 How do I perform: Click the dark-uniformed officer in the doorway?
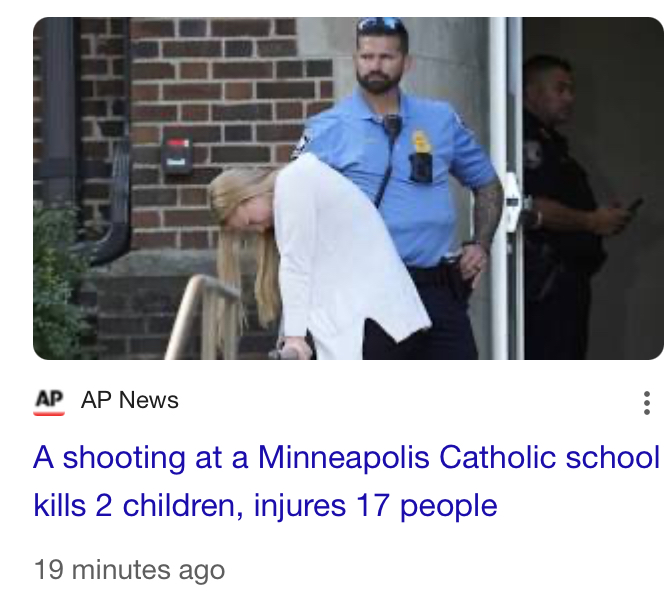[566, 206]
